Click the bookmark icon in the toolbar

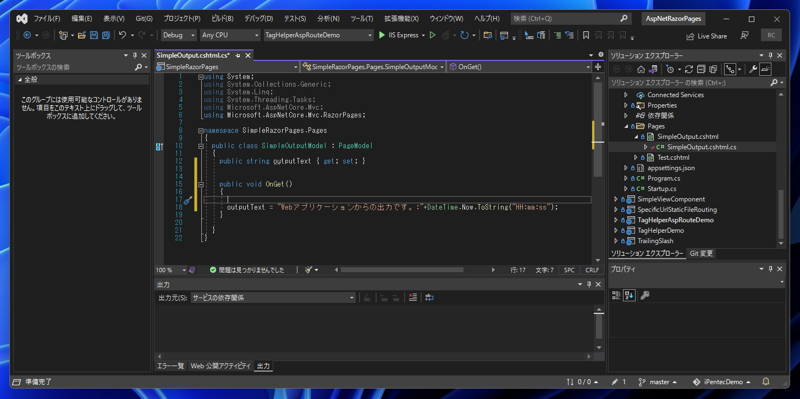586,35
